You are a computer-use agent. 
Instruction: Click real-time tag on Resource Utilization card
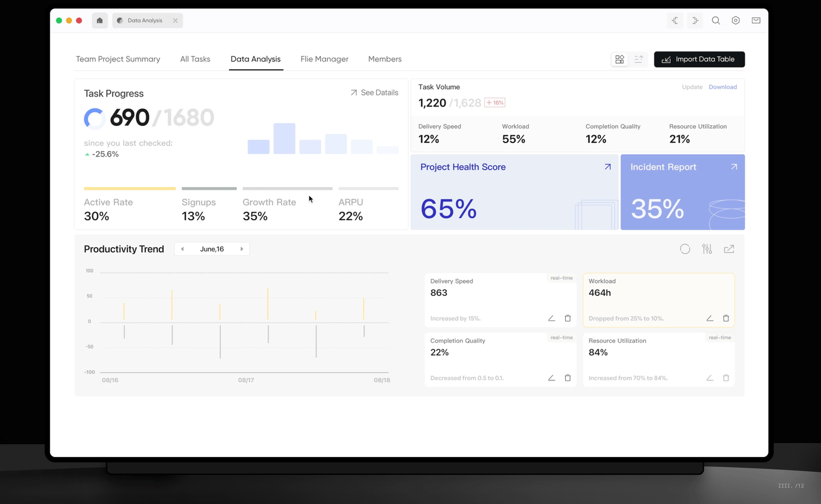click(x=720, y=338)
